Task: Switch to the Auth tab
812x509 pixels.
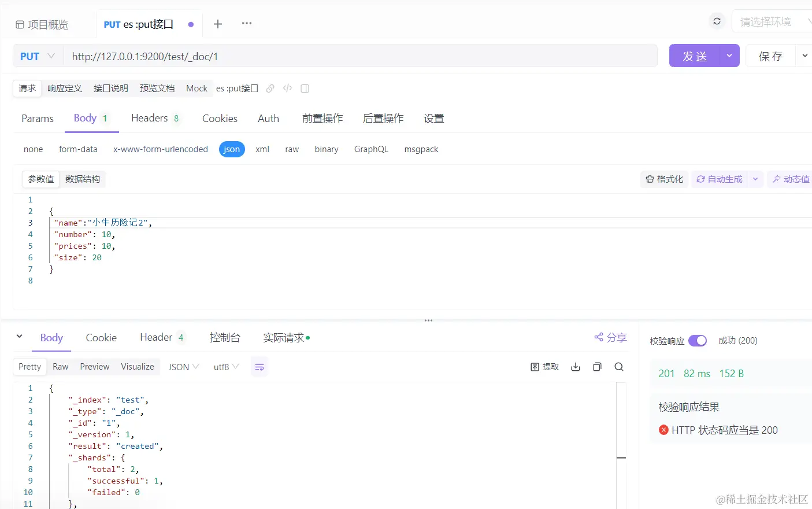Action: pyautogui.click(x=268, y=119)
